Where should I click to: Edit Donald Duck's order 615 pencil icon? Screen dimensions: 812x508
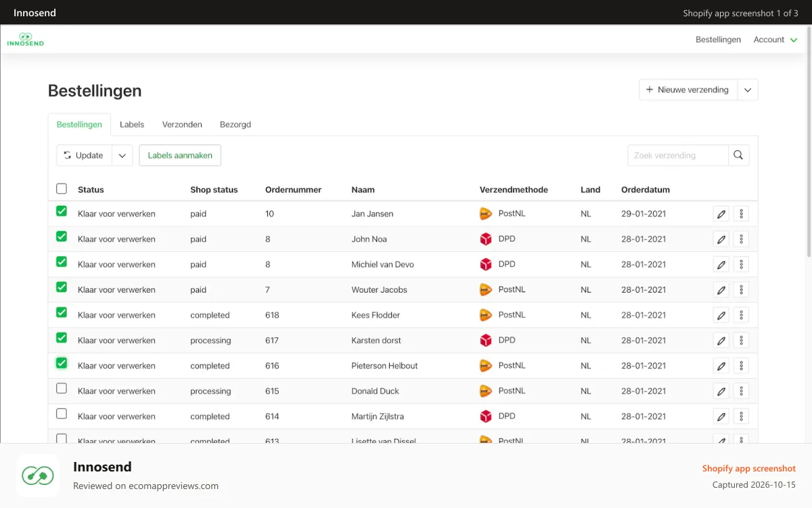tap(721, 391)
